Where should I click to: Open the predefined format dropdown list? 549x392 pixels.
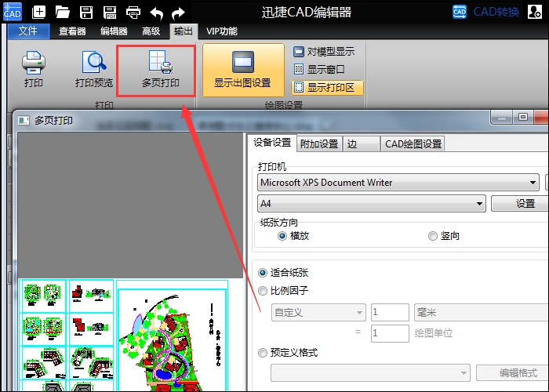[370, 373]
